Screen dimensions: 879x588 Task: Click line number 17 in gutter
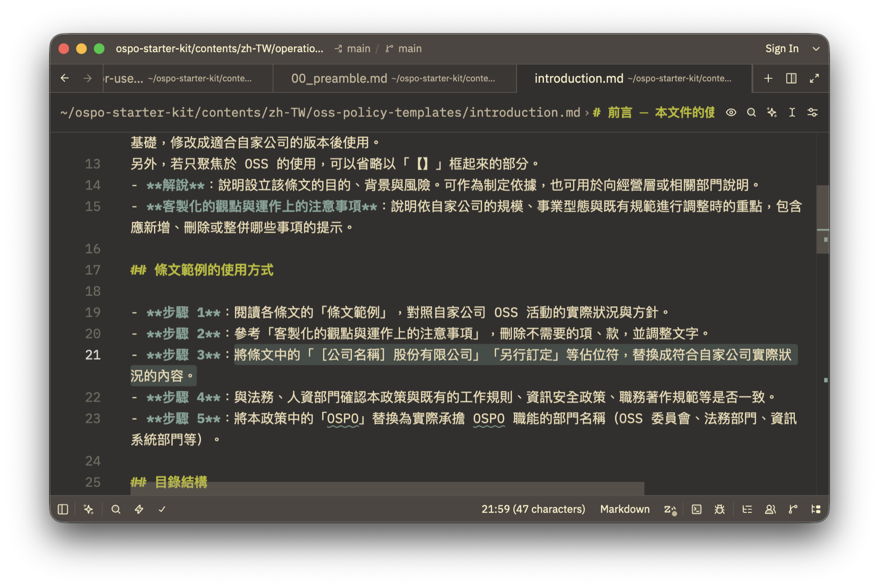[x=93, y=270]
